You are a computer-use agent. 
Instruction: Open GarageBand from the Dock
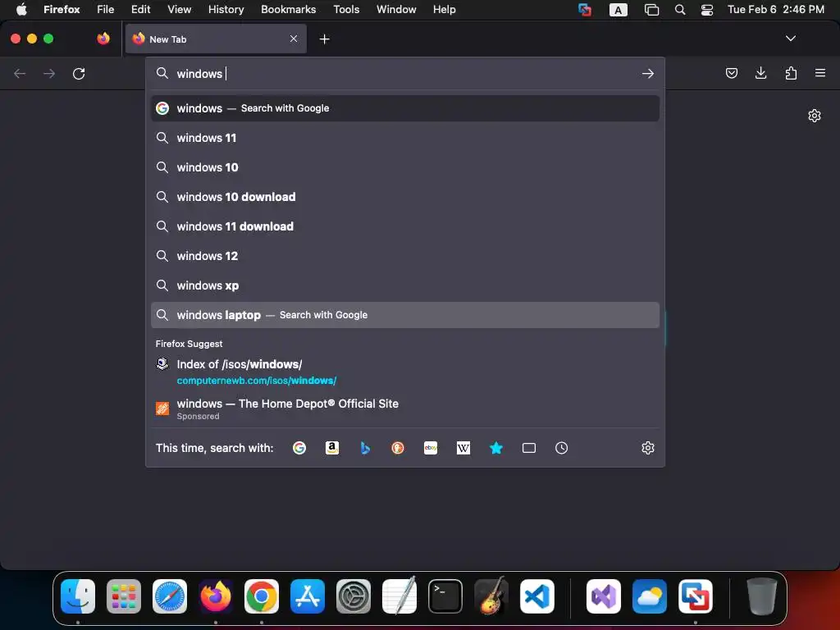(x=491, y=596)
